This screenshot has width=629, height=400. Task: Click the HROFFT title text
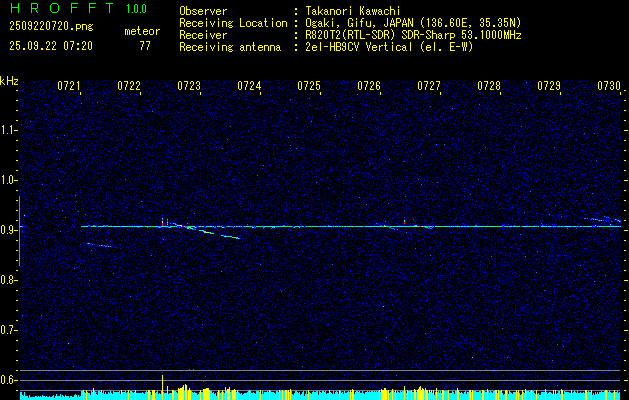click(x=62, y=8)
